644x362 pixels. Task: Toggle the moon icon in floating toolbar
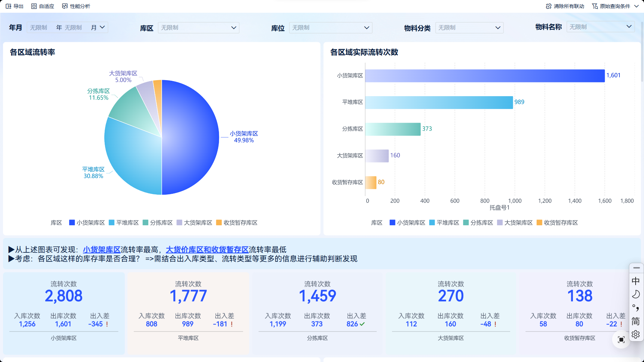pyautogui.click(x=636, y=294)
